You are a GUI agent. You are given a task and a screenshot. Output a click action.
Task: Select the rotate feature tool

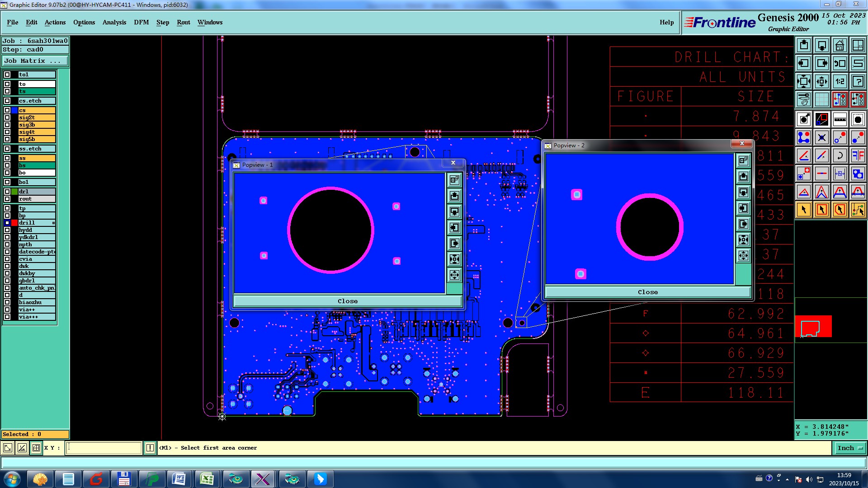pos(840,155)
